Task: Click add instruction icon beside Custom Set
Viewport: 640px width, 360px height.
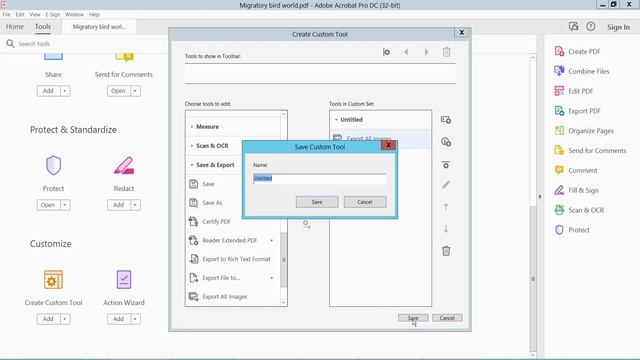Action: click(446, 142)
